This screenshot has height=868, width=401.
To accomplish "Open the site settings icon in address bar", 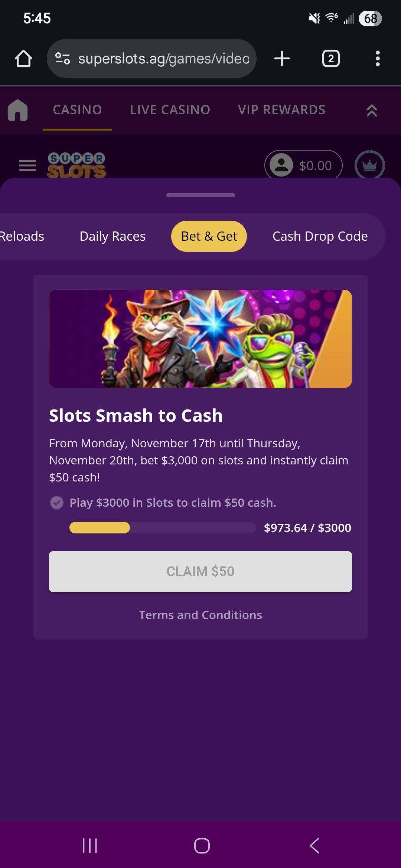I will click(62, 59).
